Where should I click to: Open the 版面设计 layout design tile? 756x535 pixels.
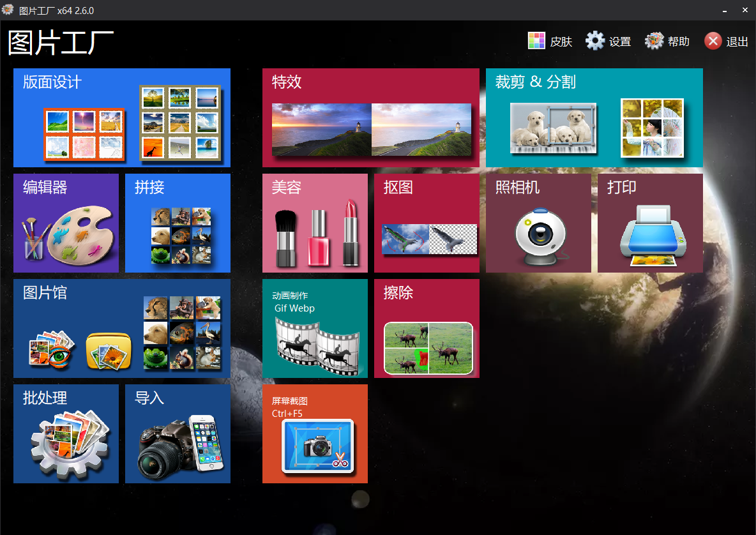[121, 117]
